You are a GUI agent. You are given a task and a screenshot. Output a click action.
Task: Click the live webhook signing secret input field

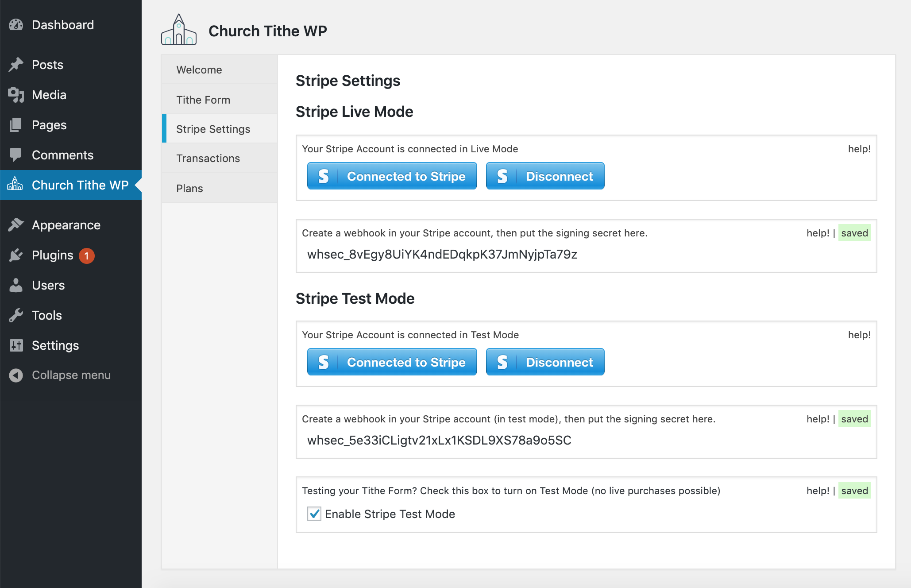click(586, 255)
